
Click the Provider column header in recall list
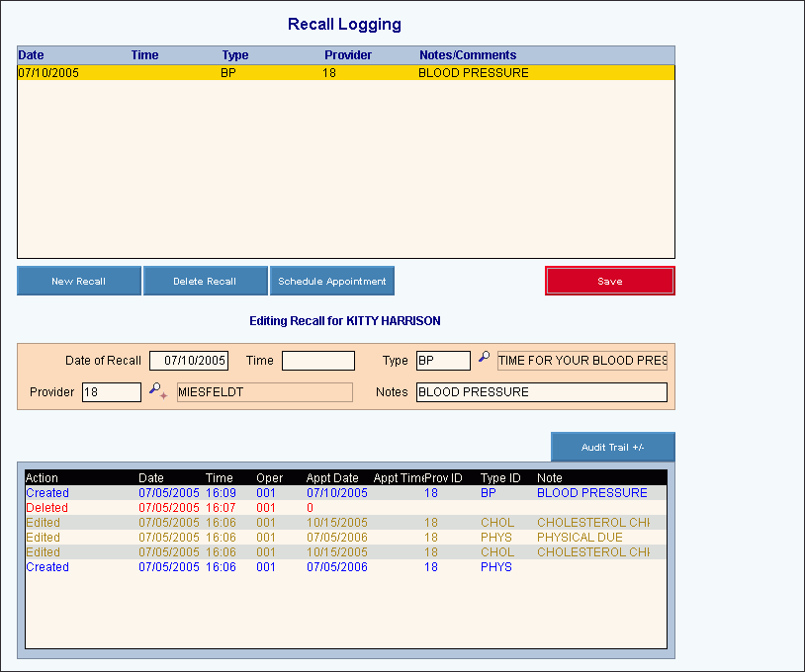tap(348, 55)
